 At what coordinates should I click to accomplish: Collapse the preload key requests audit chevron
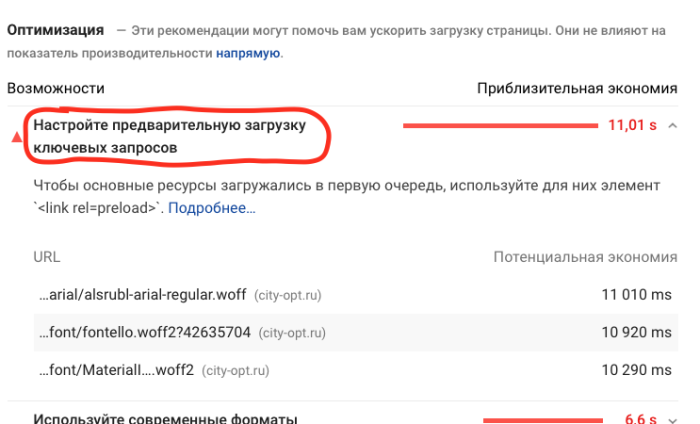672,126
